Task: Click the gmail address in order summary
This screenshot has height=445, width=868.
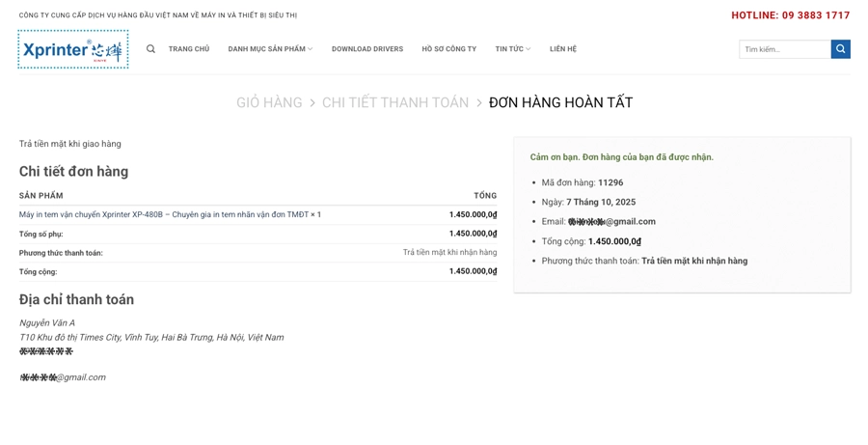Action: click(611, 221)
